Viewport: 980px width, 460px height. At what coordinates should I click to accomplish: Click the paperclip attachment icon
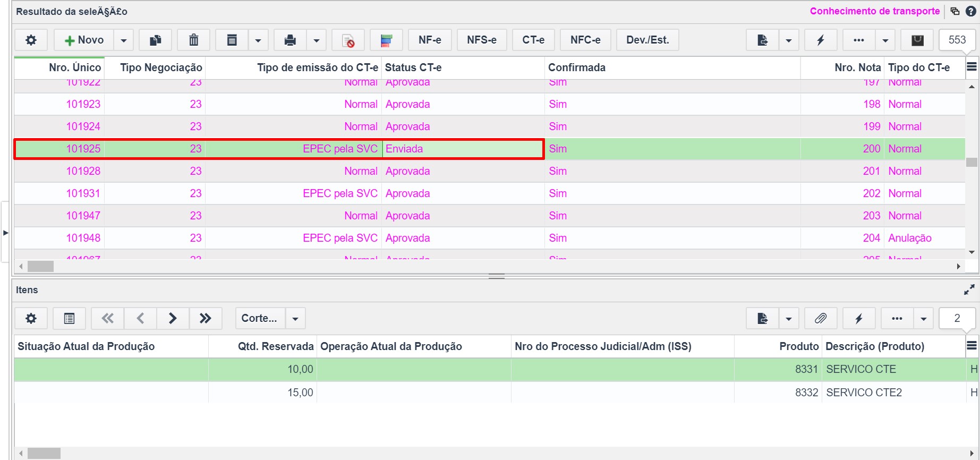(821, 318)
